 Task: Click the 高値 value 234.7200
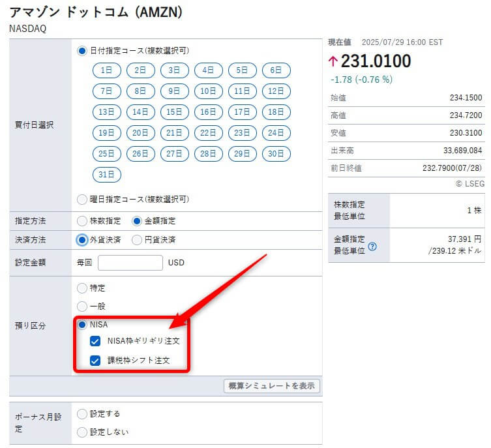(x=466, y=115)
